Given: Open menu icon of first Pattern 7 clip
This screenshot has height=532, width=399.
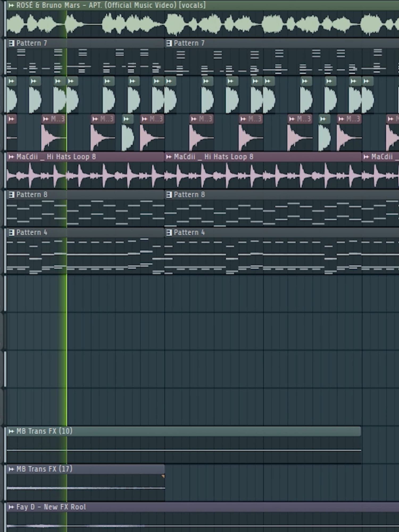Looking at the screenshot, I should tap(11, 43).
